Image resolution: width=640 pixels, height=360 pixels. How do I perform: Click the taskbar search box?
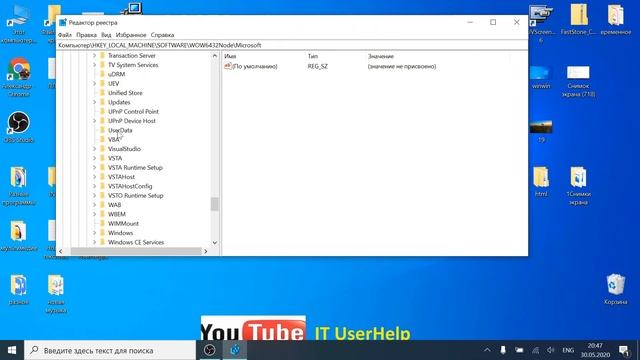click(110, 350)
